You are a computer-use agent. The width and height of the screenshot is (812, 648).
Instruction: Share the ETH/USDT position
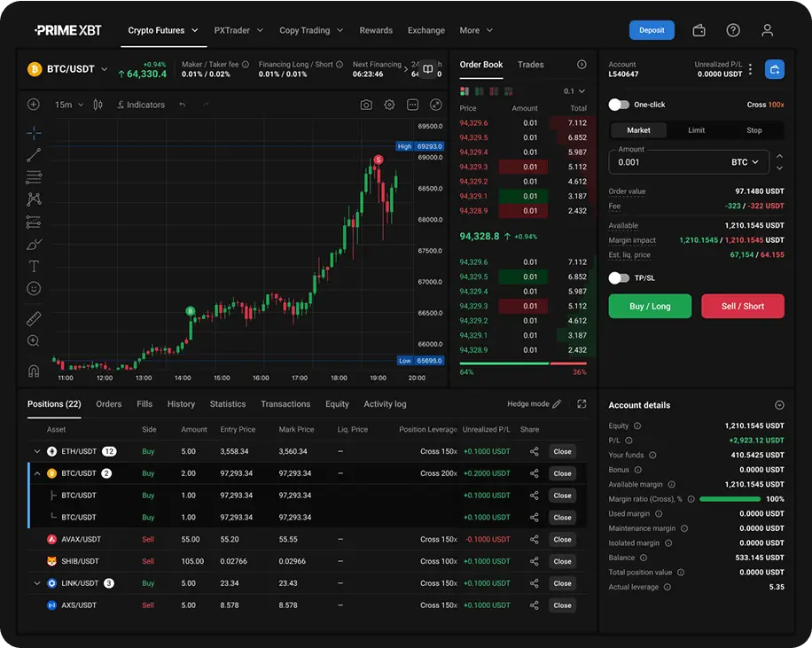[x=534, y=452]
